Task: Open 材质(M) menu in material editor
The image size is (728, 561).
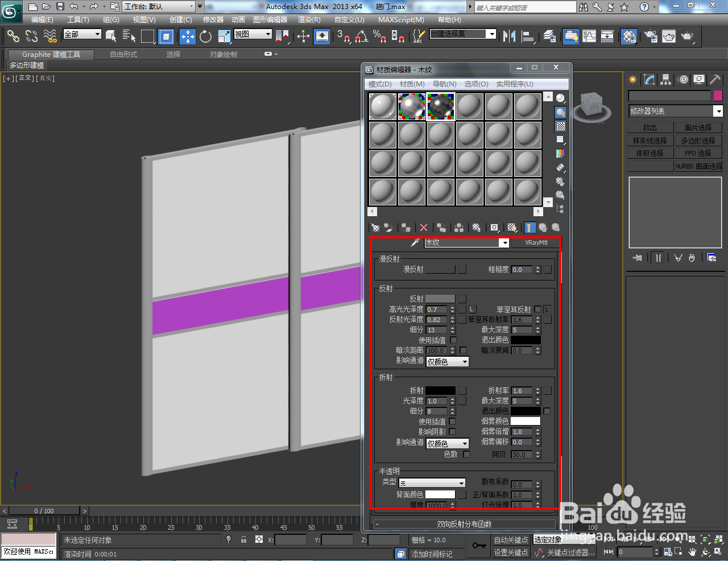Action: coord(412,84)
